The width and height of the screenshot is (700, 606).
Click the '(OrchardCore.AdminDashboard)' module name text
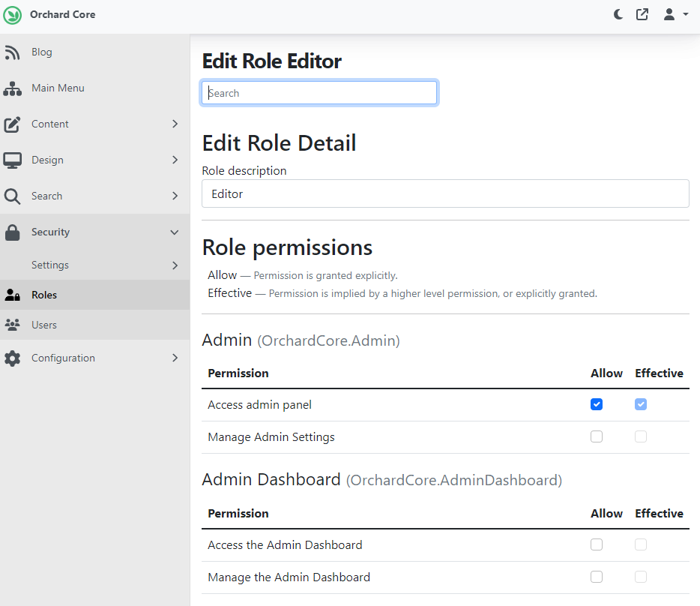coord(454,481)
